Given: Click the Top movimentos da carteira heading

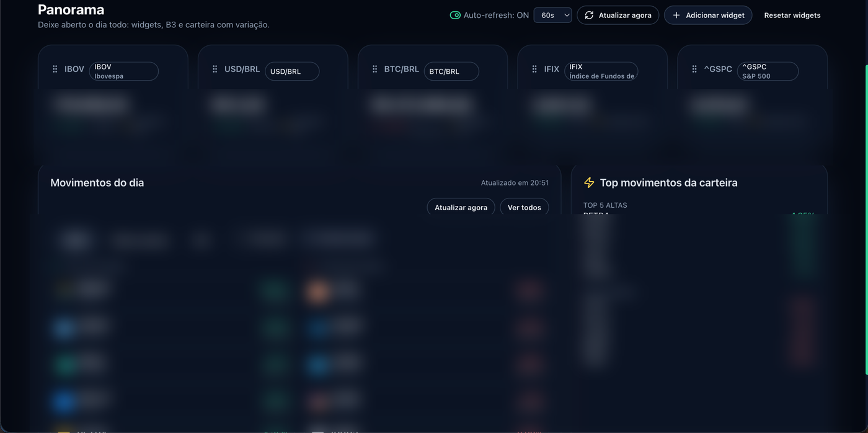Looking at the screenshot, I should pyautogui.click(x=669, y=182).
